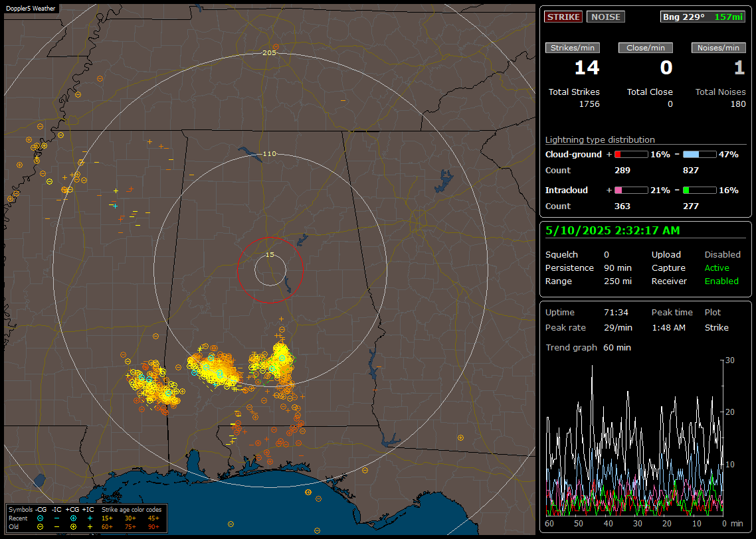Image resolution: width=756 pixels, height=539 pixels.
Task: Click the Strike age color codes legend title
Action: coord(132,510)
